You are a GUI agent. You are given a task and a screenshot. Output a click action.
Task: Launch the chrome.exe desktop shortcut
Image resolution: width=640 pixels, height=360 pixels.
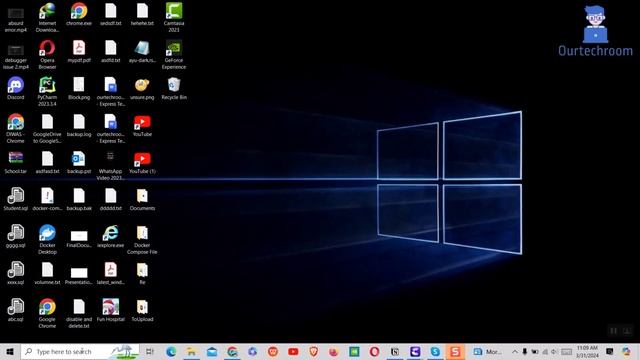coord(79,14)
